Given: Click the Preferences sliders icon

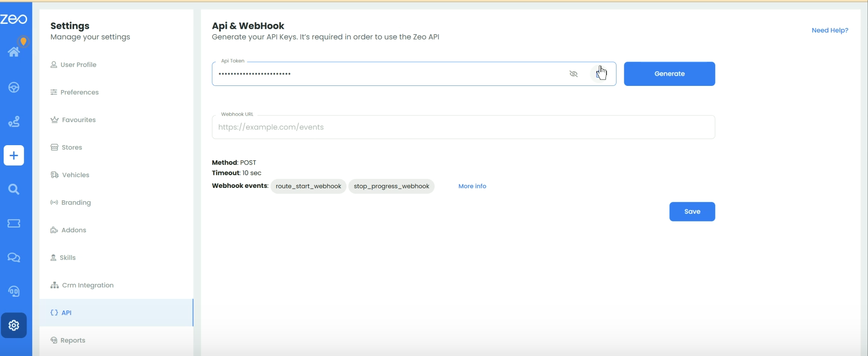Looking at the screenshot, I should click(54, 92).
